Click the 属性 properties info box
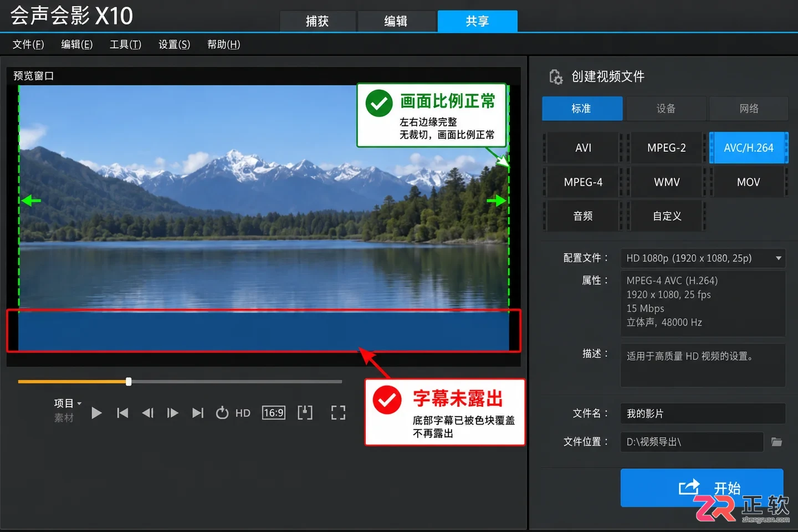Image resolution: width=798 pixels, height=532 pixels. [x=703, y=303]
